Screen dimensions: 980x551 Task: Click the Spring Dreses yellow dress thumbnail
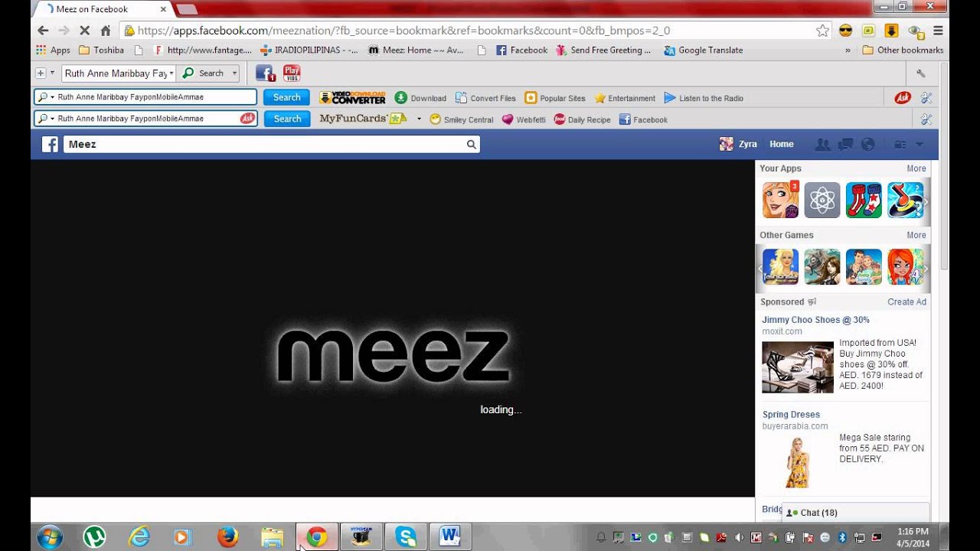coord(798,461)
